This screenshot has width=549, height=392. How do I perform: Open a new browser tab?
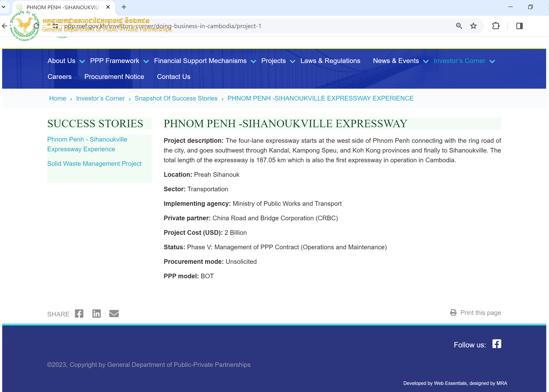pyautogui.click(x=124, y=7)
